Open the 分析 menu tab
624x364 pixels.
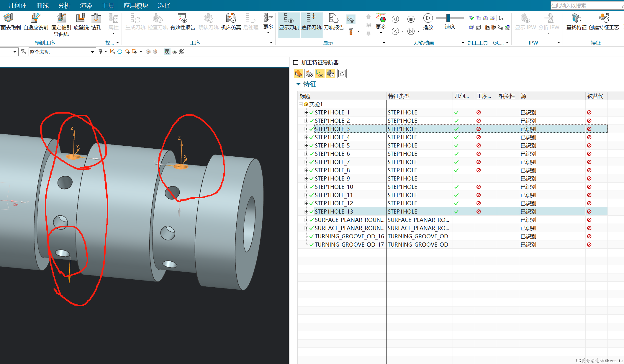pos(64,6)
